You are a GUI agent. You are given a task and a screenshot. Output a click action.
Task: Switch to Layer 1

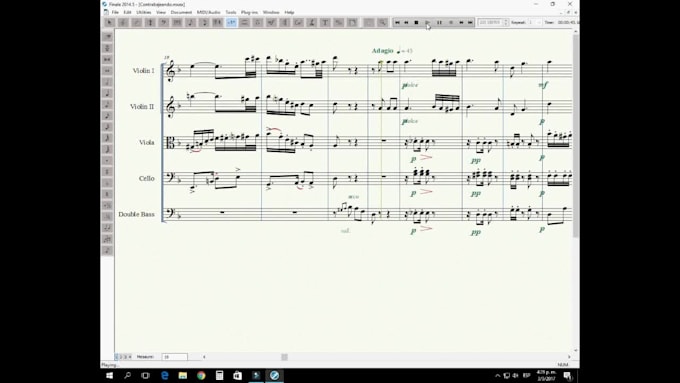point(117,357)
